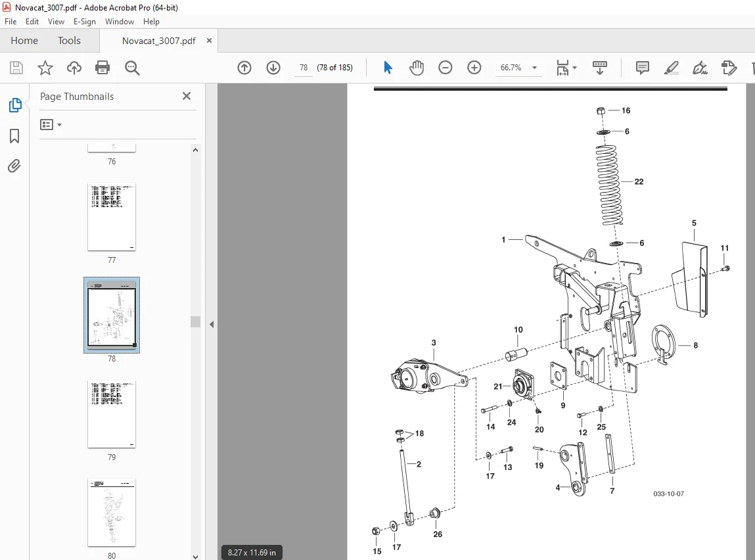This screenshot has height=560, width=755.
Task: Click thumbnail scrollbar down arrow
Action: (x=196, y=556)
